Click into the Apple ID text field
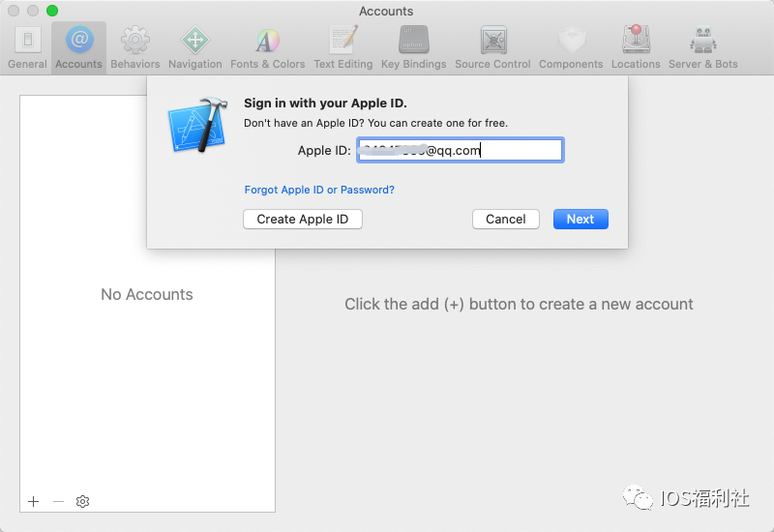Viewport: 774px width, 532px height. 460,150
